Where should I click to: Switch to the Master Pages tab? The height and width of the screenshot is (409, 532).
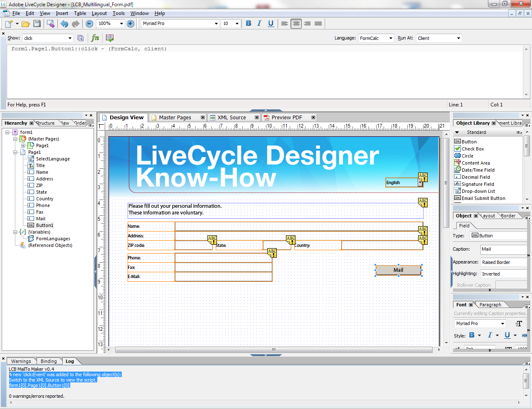(175, 118)
